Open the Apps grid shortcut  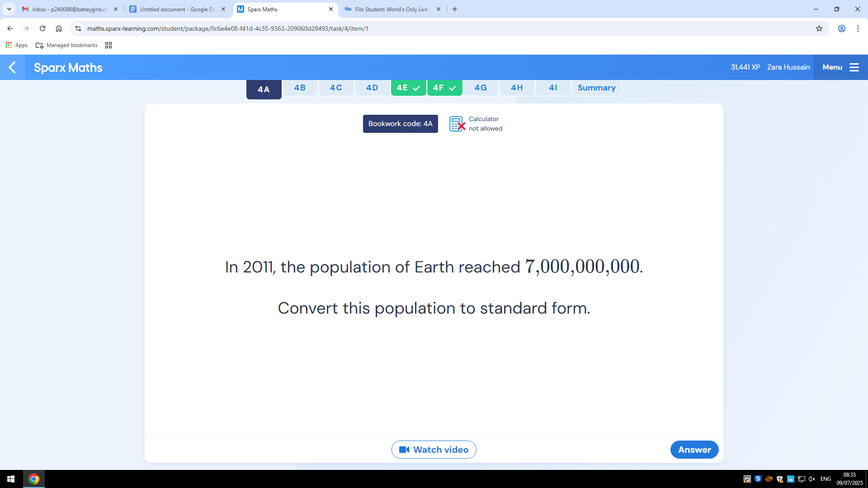point(16,45)
